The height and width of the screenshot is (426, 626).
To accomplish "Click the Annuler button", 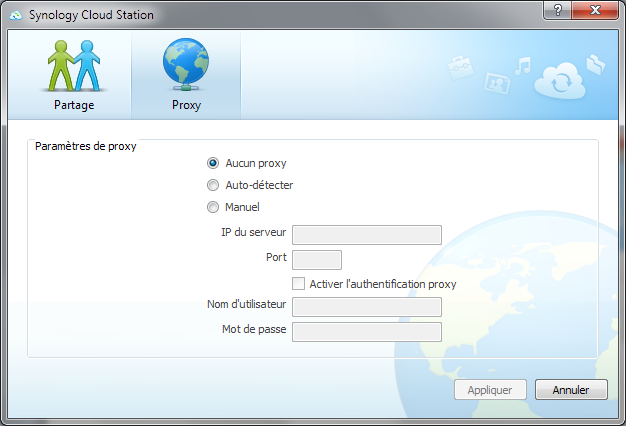I will (571, 390).
